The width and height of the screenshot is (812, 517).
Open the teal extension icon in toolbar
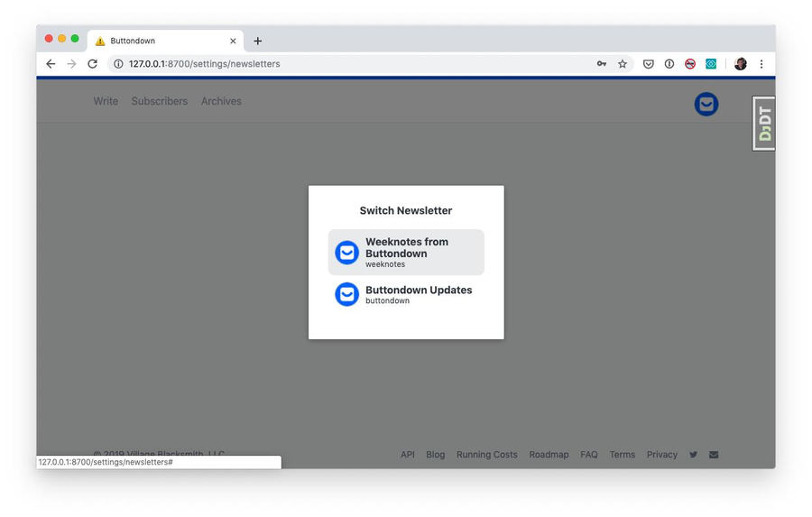pyautogui.click(x=711, y=64)
